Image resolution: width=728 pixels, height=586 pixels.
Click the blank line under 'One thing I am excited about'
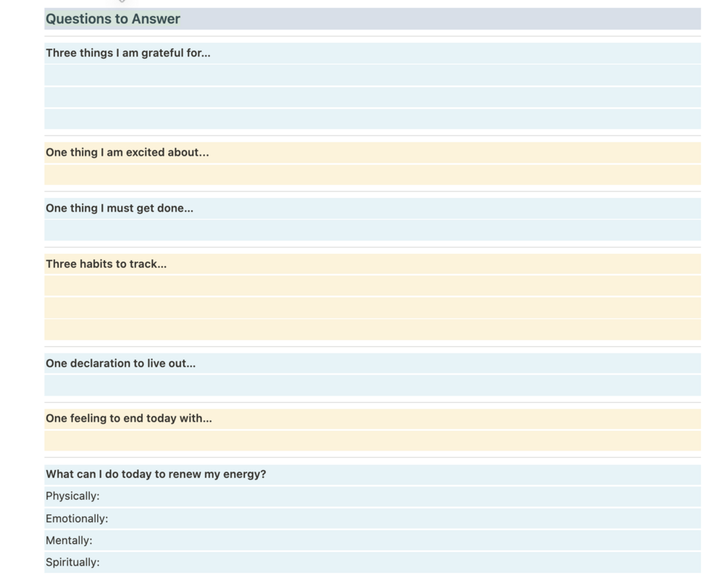coord(372,175)
